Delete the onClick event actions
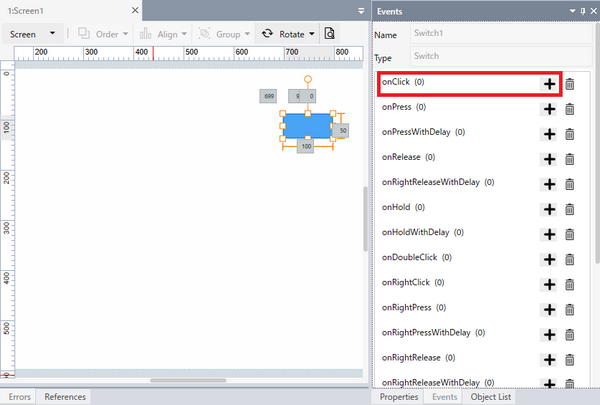 570,84
